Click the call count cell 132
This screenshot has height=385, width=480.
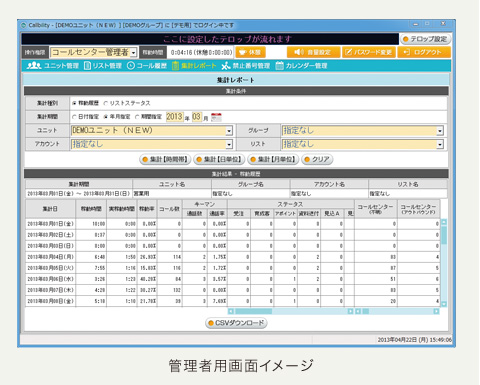(x=169, y=290)
